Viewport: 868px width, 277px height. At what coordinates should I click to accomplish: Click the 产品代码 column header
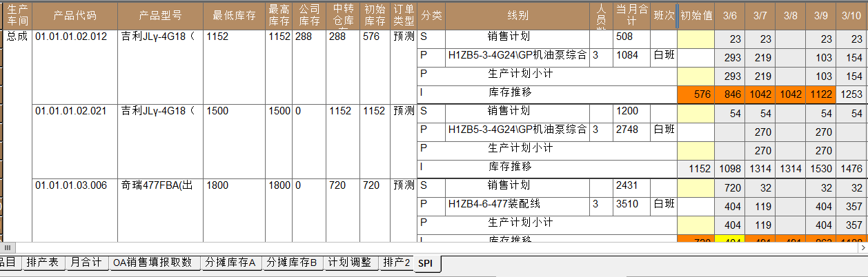point(75,15)
